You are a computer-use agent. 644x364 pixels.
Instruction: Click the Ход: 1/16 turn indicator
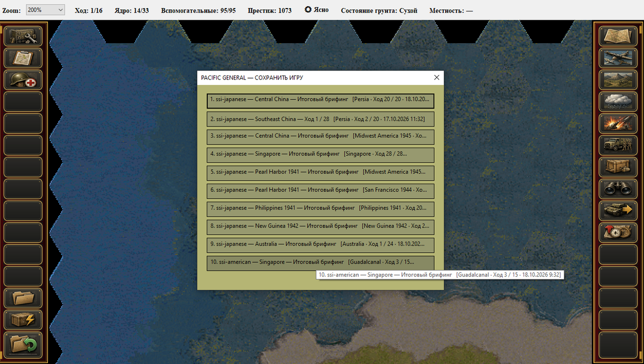click(89, 11)
